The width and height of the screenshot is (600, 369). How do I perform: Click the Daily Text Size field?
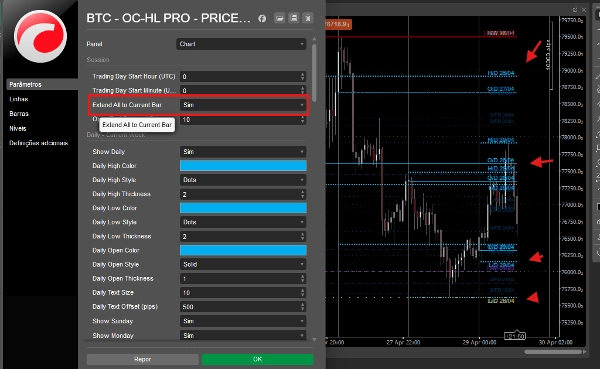(240, 293)
